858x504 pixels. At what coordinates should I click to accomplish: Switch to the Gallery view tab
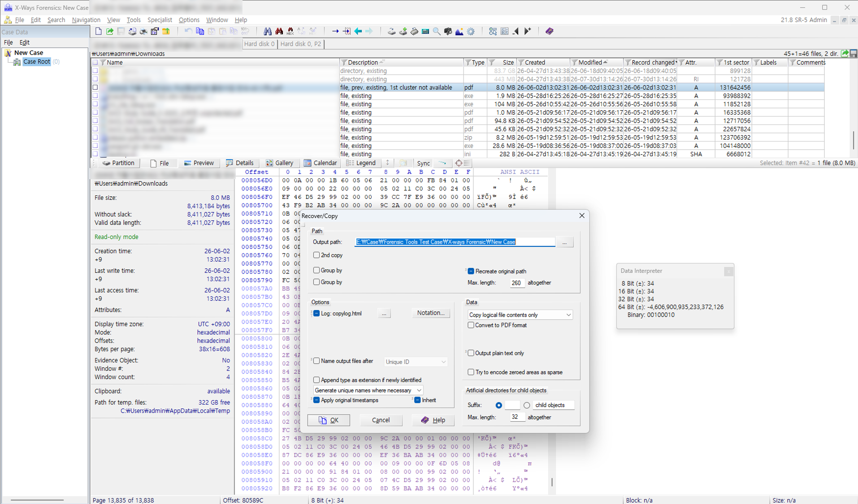click(280, 163)
